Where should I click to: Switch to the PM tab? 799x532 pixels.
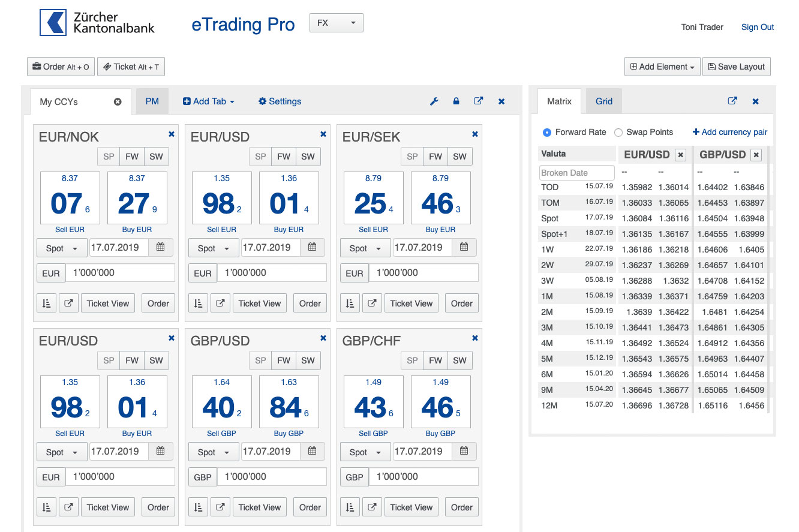[152, 101]
